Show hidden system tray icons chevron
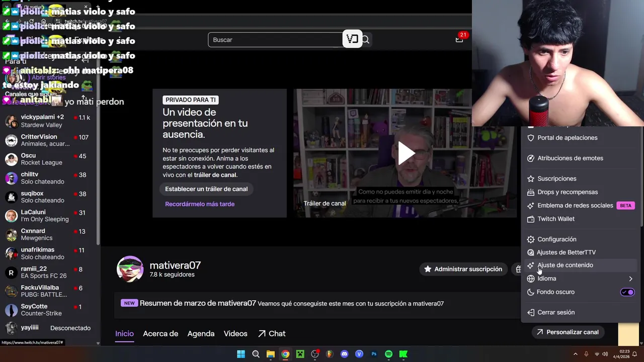Image resolution: width=644 pixels, height=362 pixels. 575,354
